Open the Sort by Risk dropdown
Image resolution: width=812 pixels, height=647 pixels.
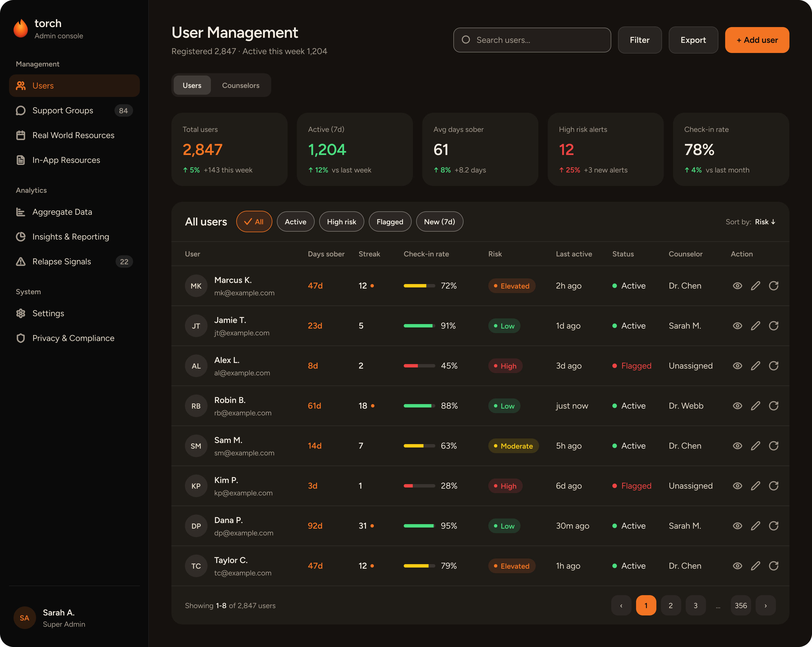coord(751,222)
